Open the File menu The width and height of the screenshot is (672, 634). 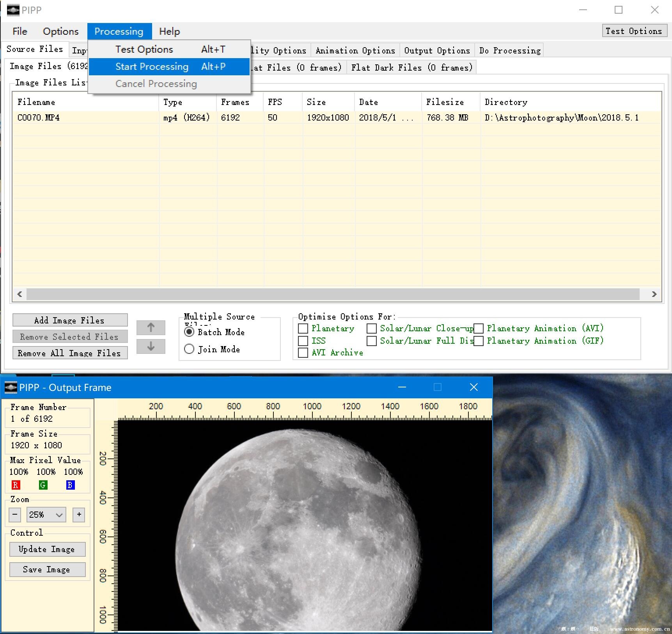click(20, 31)
